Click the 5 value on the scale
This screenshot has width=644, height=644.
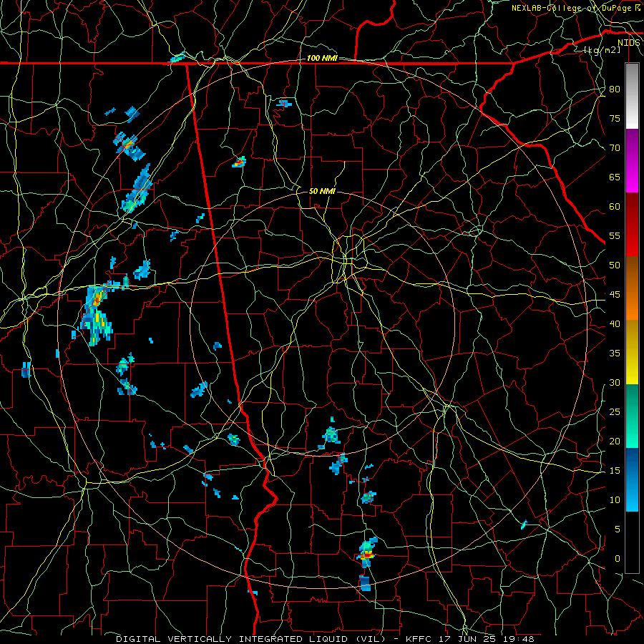click(618, 530)
